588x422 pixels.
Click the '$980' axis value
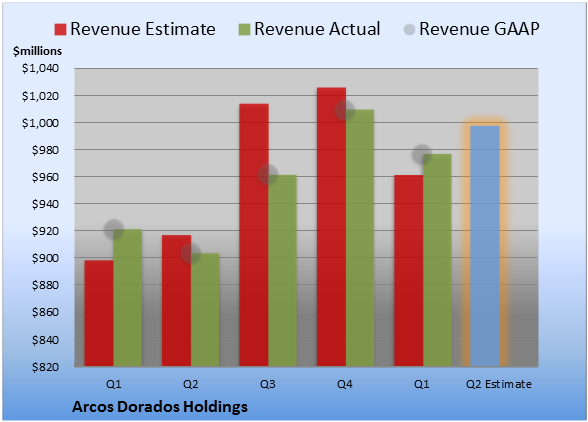(45, 150)
